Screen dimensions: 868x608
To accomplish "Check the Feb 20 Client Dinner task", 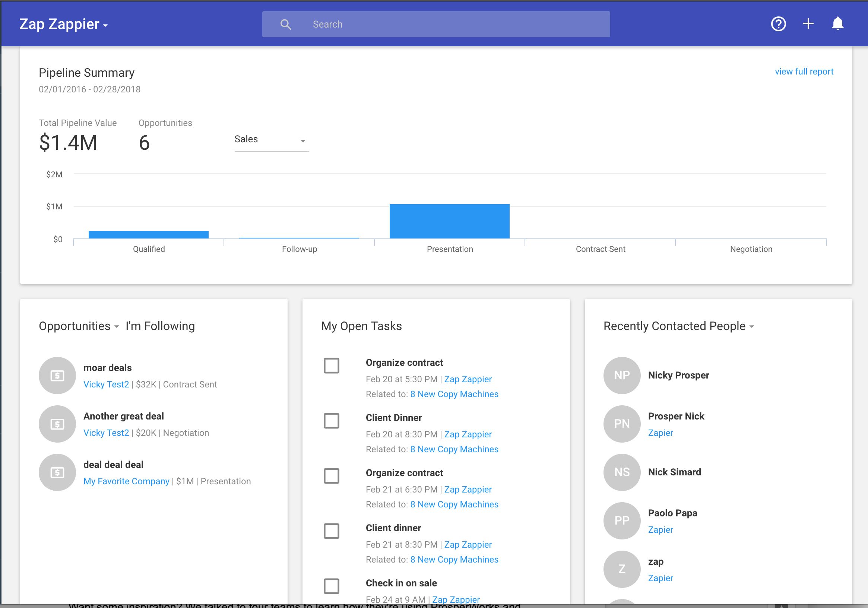I will tap(331, 421).
